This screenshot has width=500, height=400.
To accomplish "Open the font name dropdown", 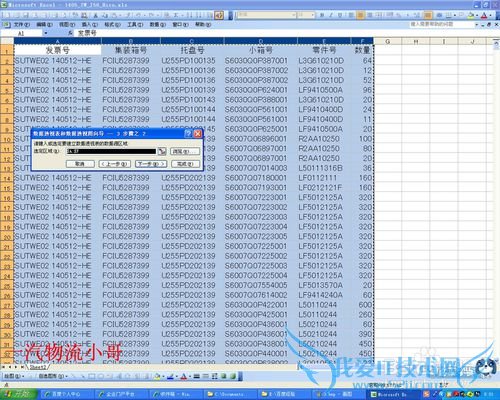I will [294, 15].
